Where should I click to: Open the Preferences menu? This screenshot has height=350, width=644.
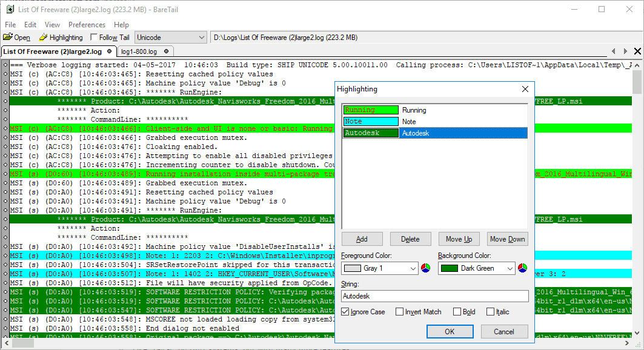(x=87, y=25)
